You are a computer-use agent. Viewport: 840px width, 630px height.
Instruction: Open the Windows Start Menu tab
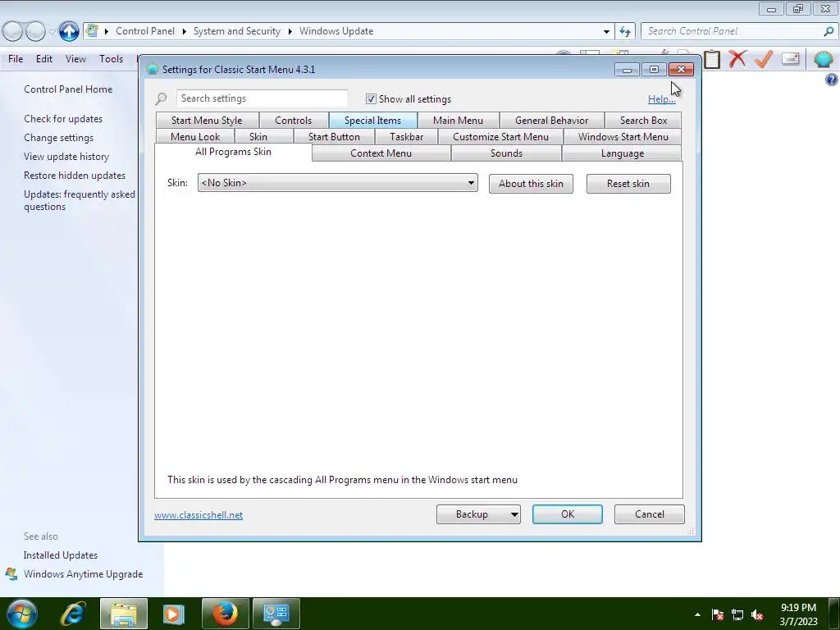coord(623,137)
